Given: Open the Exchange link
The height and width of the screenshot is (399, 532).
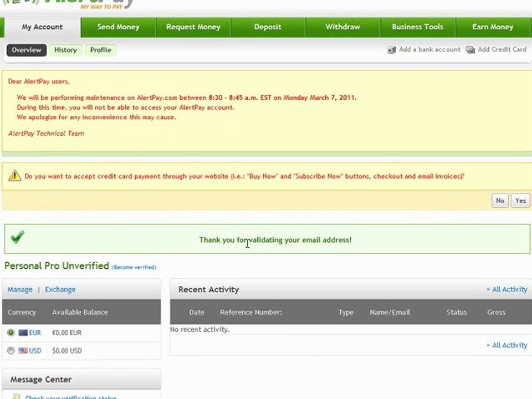Looking at the screenshot, I should click(x=60, y=289).
